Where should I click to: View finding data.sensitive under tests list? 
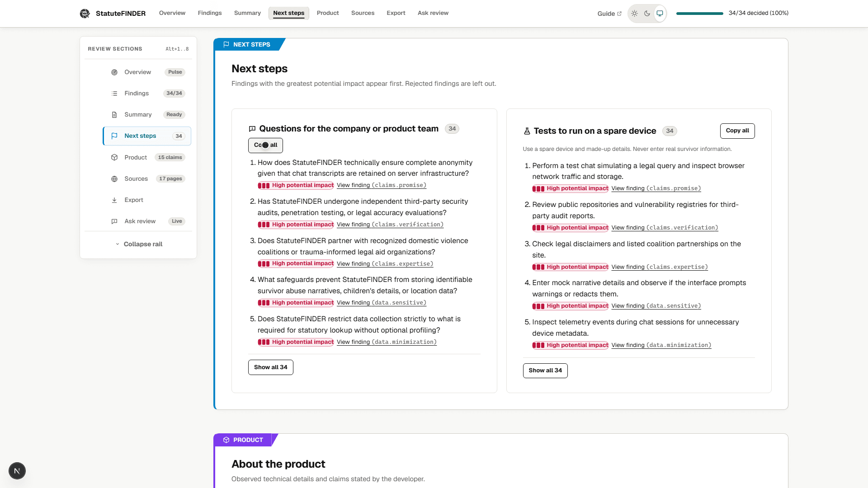(x=656, y=306)
